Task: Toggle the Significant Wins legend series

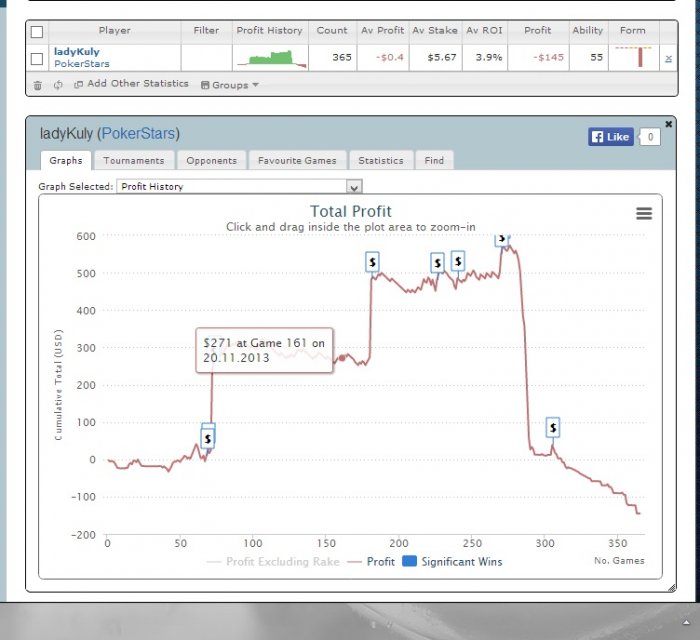Action: pos(452,561)
